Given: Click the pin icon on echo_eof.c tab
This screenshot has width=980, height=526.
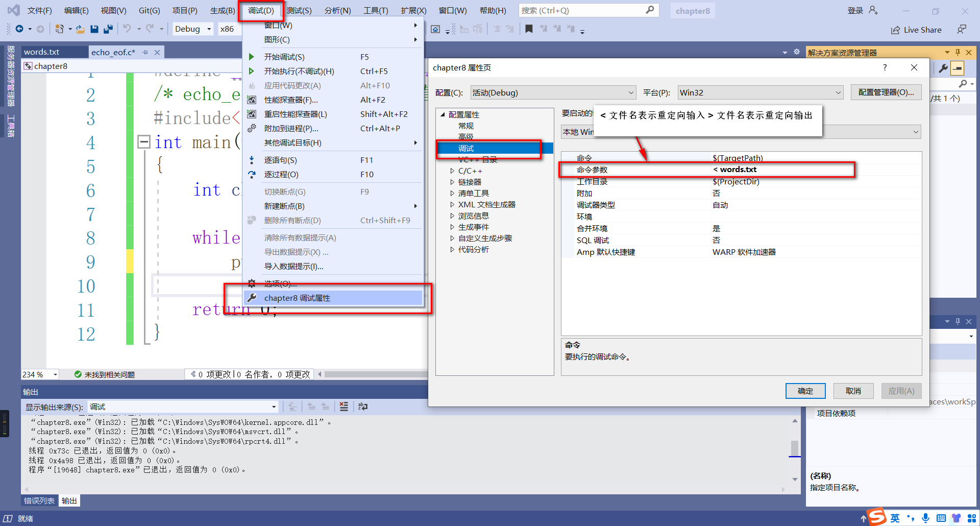Looking at the screenshot, I should pyautogui.click(x=145, y=52).
